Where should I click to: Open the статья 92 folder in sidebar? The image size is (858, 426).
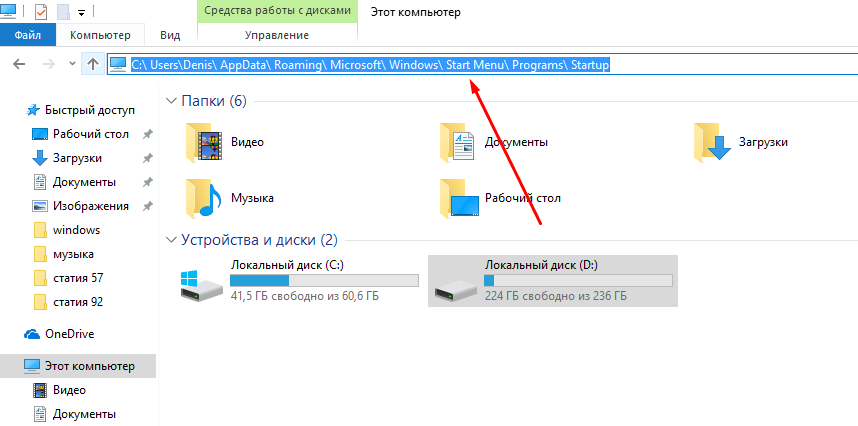click(x=78, y=302)
